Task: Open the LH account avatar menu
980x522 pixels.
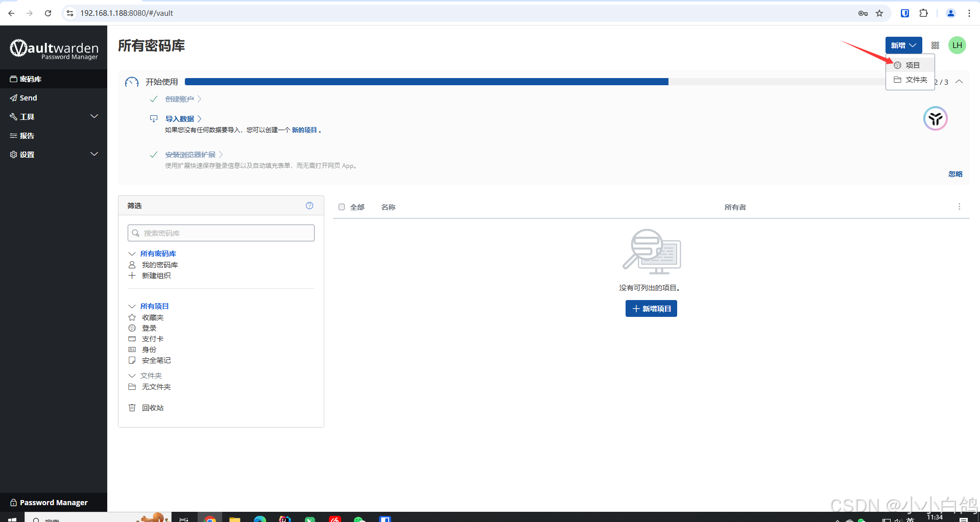Action: pos(957,45)
